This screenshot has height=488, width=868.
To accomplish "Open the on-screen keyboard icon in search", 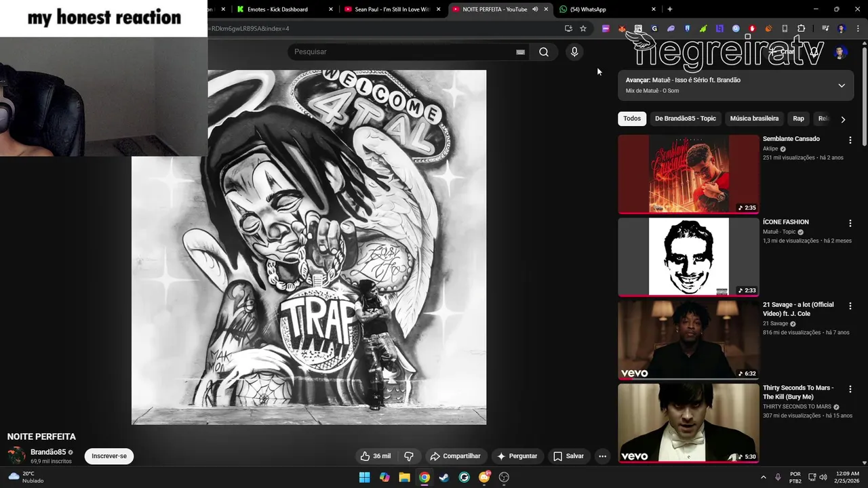I will [x=521, y=52].
